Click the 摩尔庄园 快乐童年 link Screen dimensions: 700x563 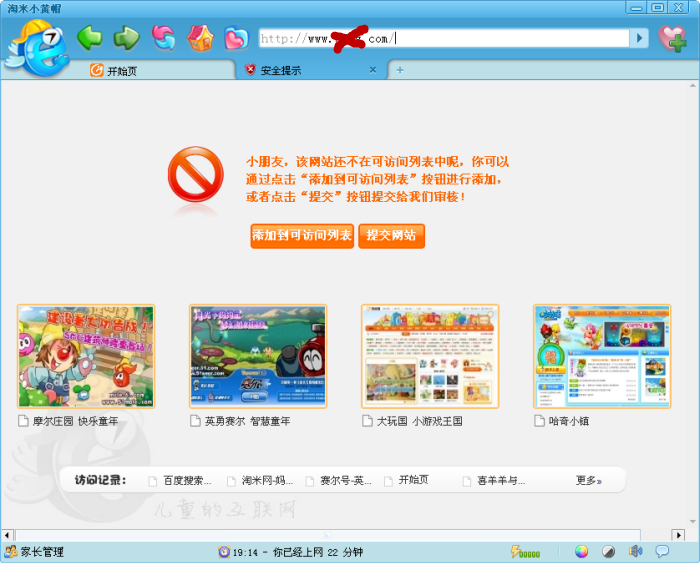coord(75,421)
